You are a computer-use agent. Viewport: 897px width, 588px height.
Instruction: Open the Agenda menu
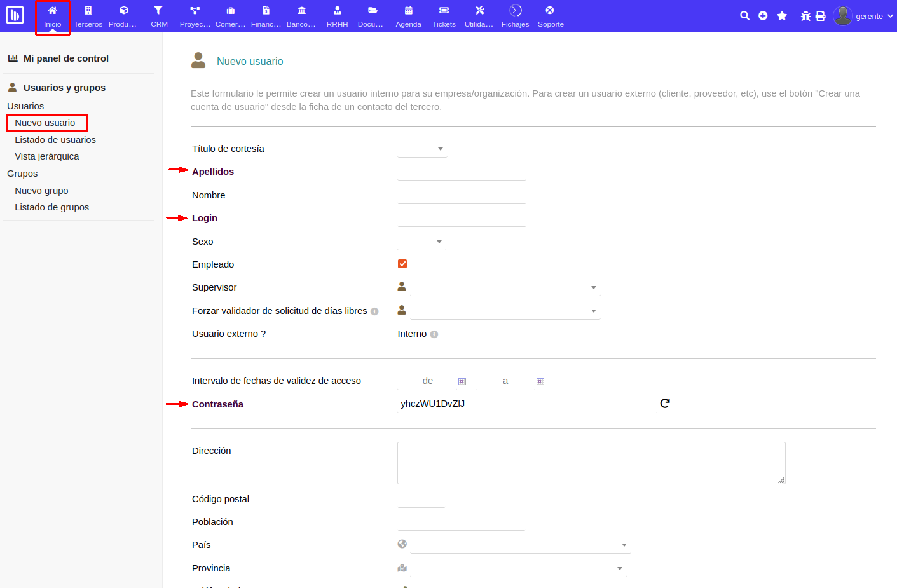[x=408, y=17]
